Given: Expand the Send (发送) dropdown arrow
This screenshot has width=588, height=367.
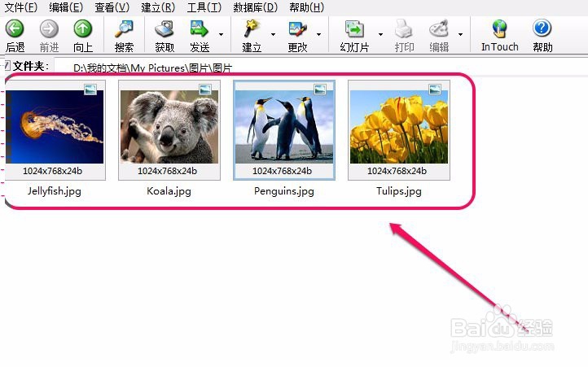Looking at the screenshot, I should (222, 34).
